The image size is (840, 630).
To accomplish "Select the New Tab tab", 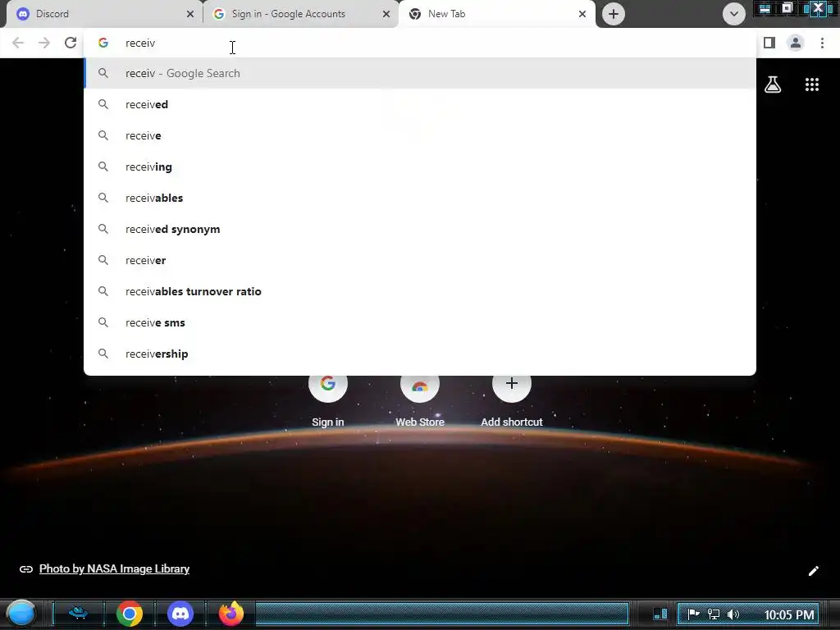I will (x=497, y=14).
